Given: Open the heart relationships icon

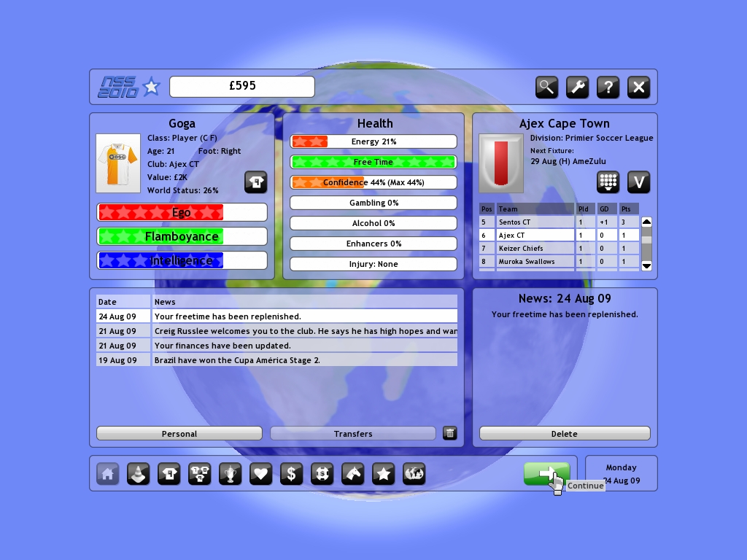Looking at the screenshot, I should pos(261,474).
